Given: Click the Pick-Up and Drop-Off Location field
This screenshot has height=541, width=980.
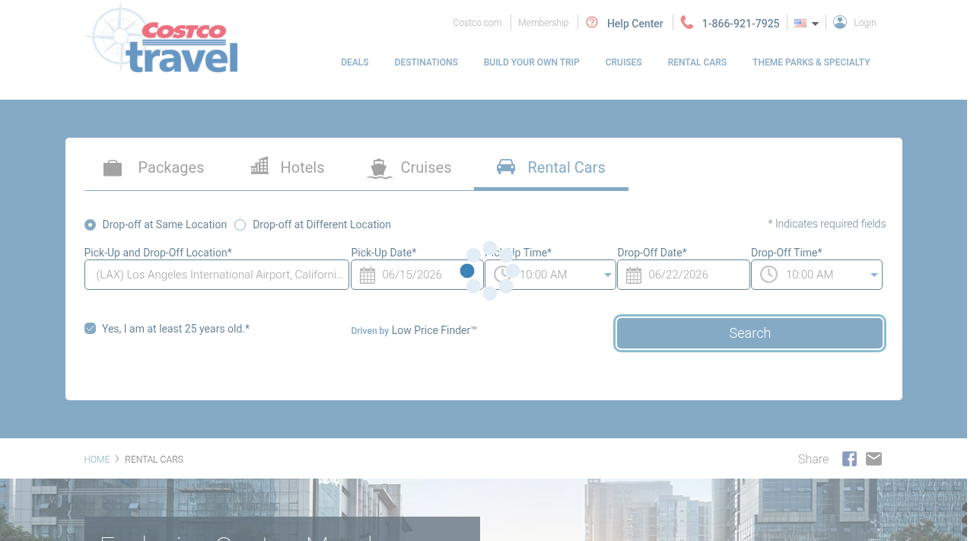Looking at the screenshot, I should click(x=217, y=275).
